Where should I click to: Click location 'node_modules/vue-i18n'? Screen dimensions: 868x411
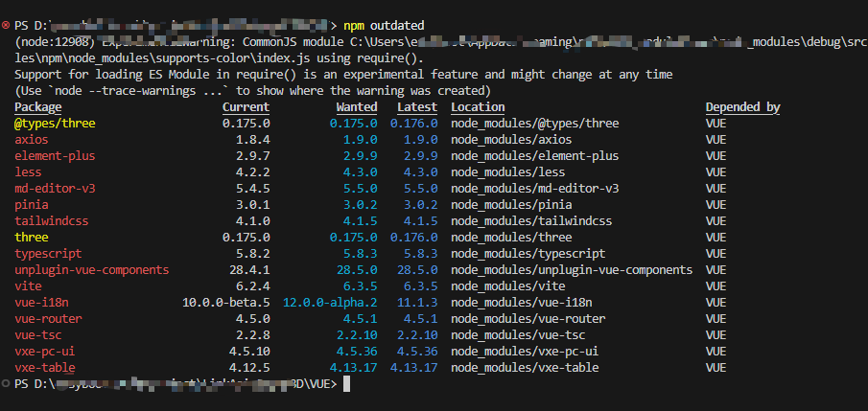pos(522,303)
